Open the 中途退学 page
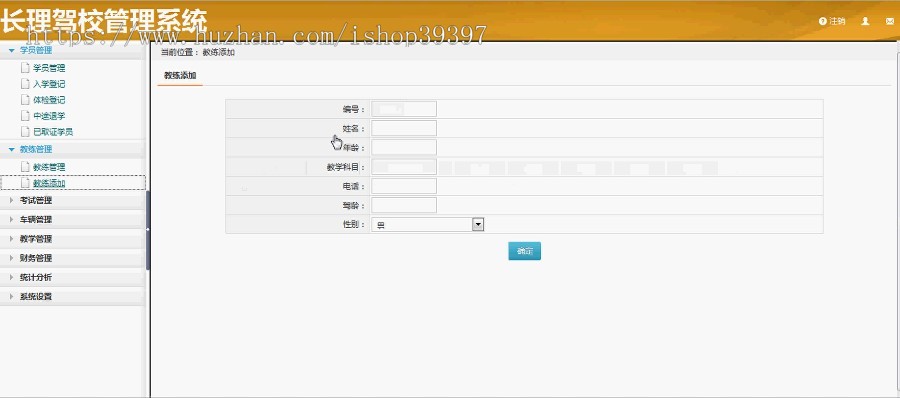The height and width of the screenshot is (398, 900). pos(49,116)
